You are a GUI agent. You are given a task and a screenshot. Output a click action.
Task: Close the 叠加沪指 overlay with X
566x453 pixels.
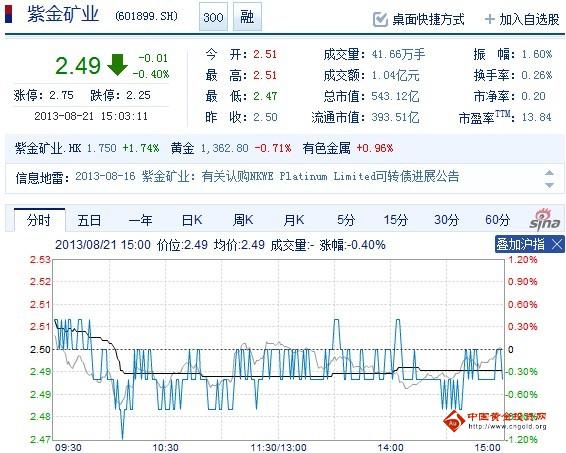coord(557,244)
